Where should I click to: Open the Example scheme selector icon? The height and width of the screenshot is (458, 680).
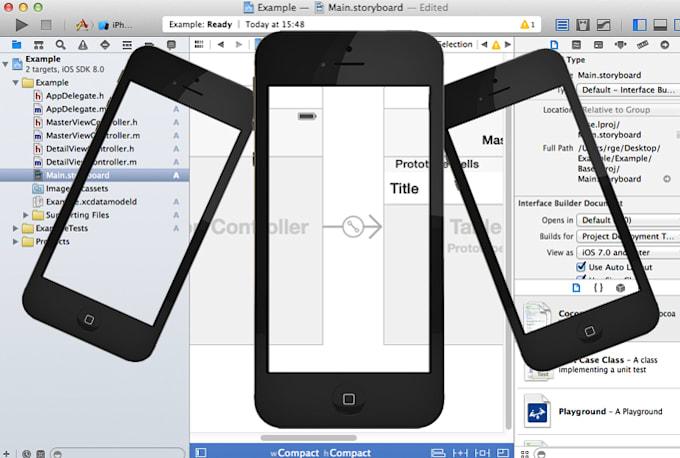point(82,25)
